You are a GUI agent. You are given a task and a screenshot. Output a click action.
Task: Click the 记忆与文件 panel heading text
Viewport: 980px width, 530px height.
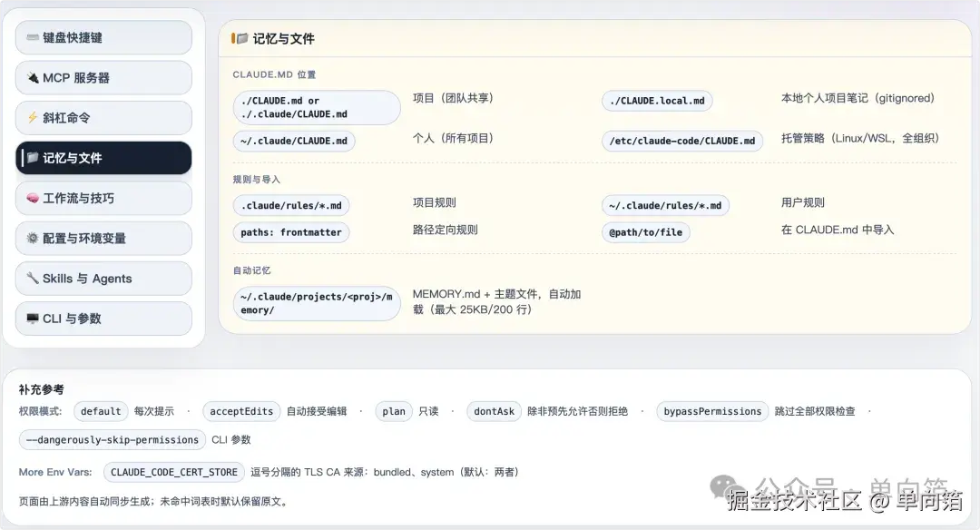tap(283, 39)
